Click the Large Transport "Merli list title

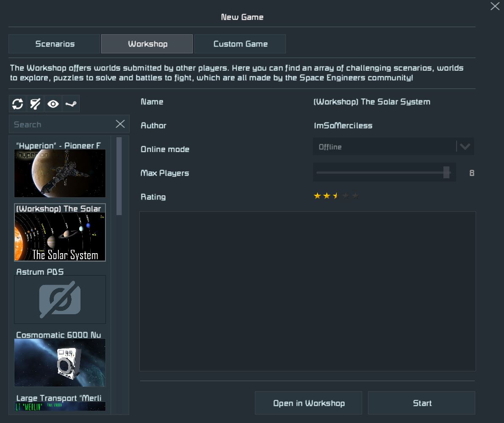tap(59, 398)
